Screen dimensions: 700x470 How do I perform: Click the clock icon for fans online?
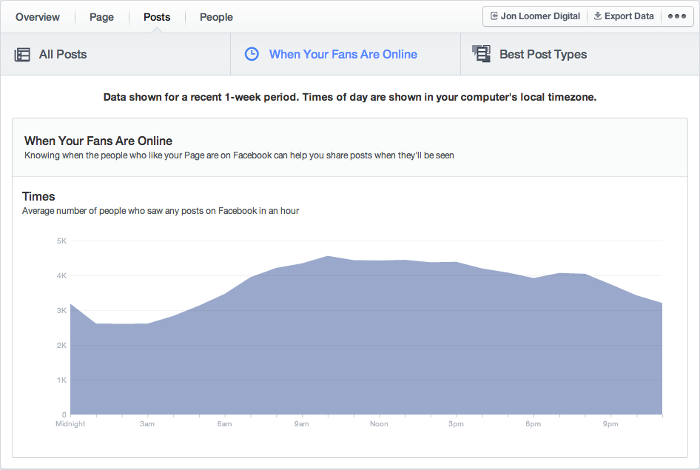tap(252, 54)
